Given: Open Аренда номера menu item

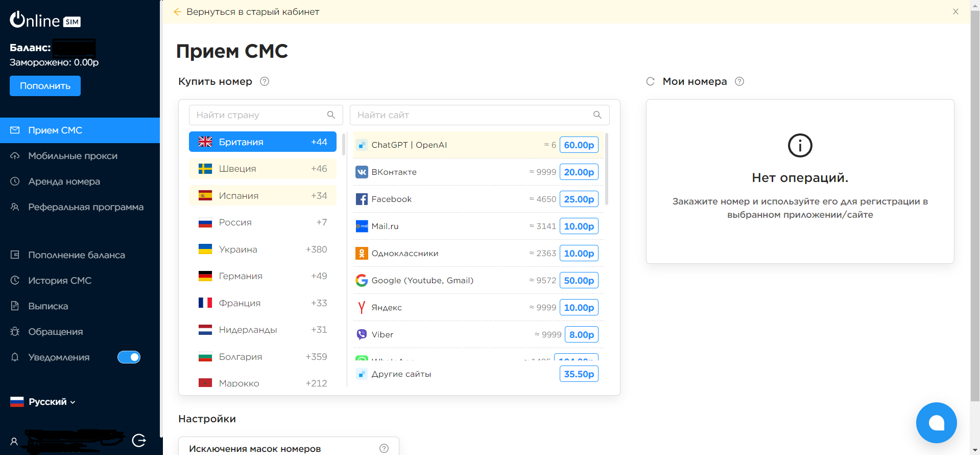Looking at the screenshot, I should click(x=80, y=181).
